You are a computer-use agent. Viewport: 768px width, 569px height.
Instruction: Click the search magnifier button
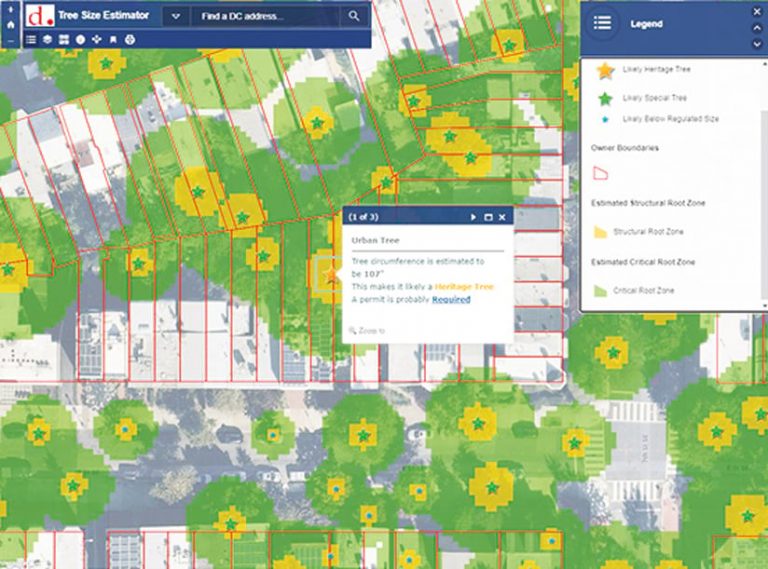(354, 16)
